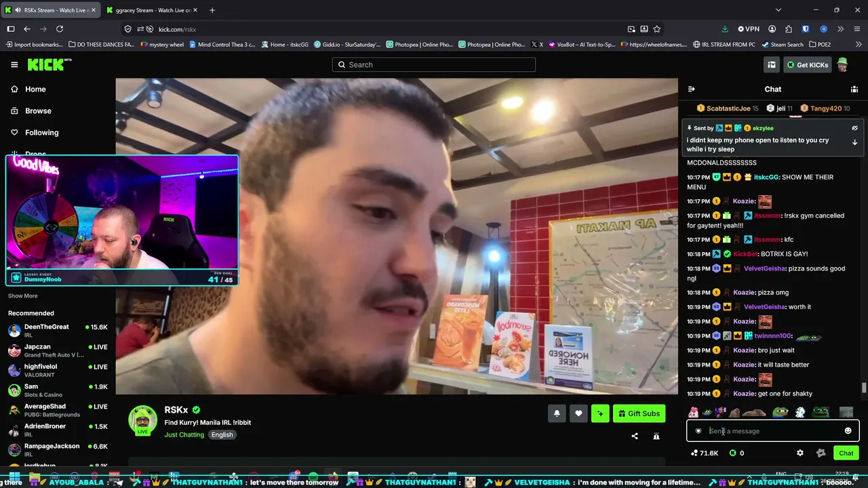868x488 pixels.
Task: Search Kick using the search box
Action: [434, 64]
